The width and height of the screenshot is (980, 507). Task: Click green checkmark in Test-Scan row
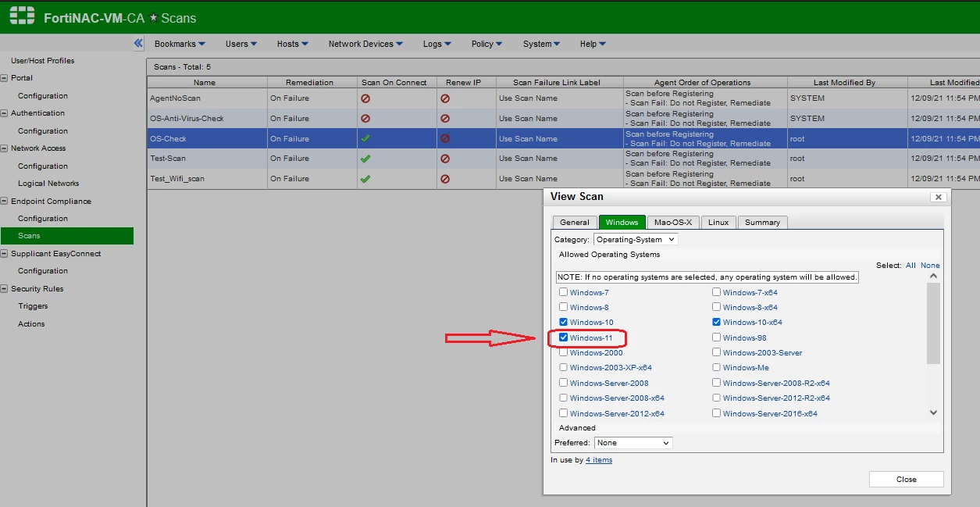pyautogui.click(x=365, y=159)
